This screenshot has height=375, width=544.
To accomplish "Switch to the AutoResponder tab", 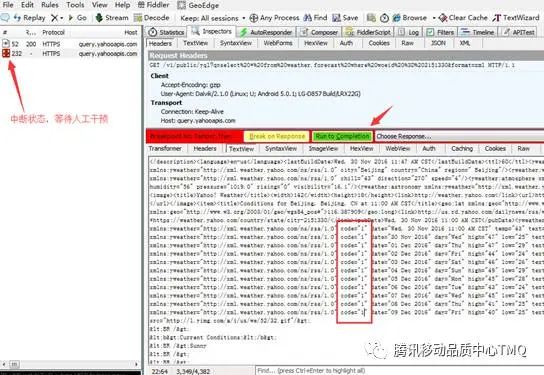I will (266, 32).
